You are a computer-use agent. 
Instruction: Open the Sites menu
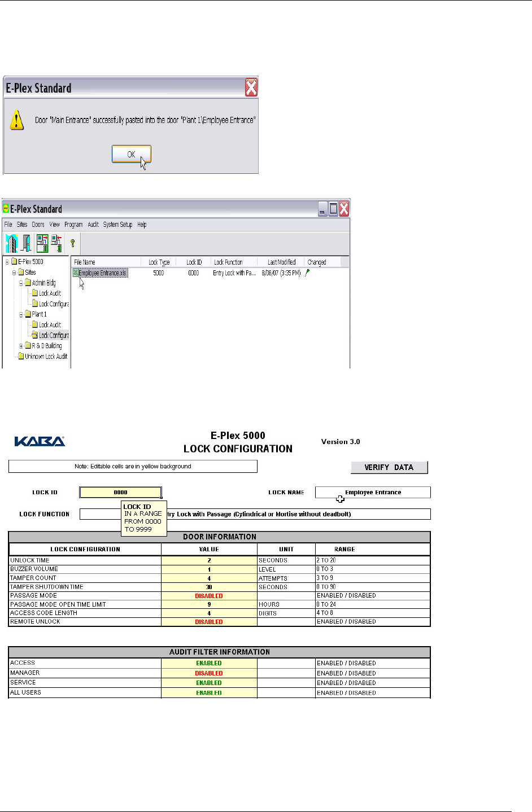tap(22, 225)
